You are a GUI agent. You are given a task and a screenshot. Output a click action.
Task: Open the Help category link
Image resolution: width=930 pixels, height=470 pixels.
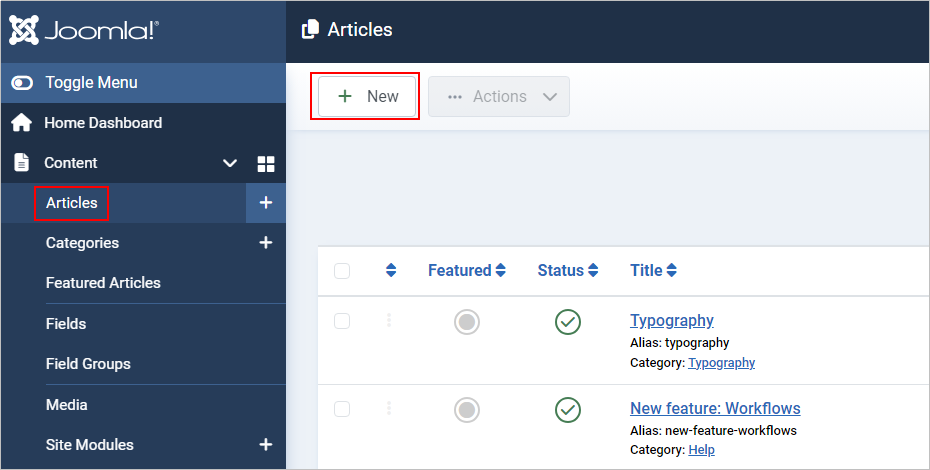pos(701,450)
